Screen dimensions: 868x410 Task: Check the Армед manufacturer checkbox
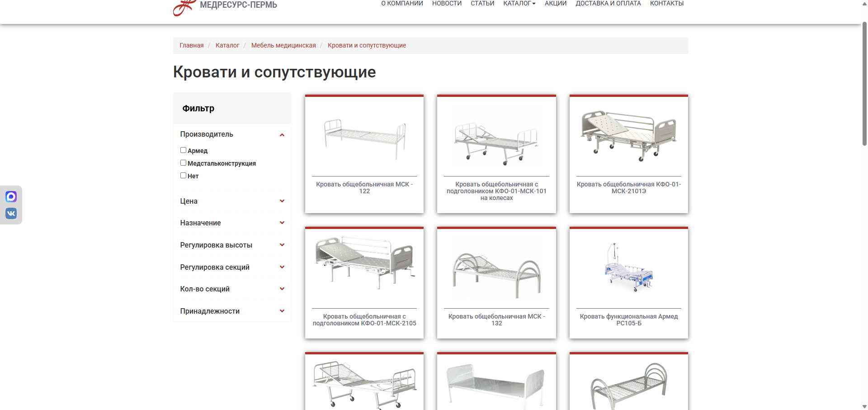183,150
